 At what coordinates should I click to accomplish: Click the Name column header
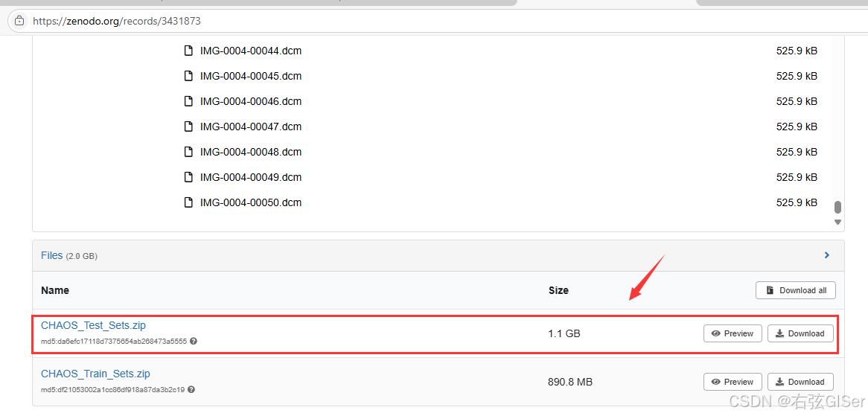coord(55,290)
